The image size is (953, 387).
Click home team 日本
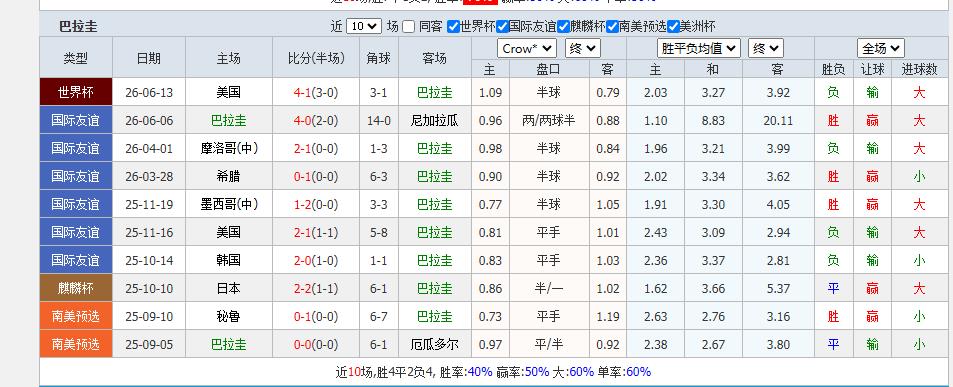click(229, 289)
